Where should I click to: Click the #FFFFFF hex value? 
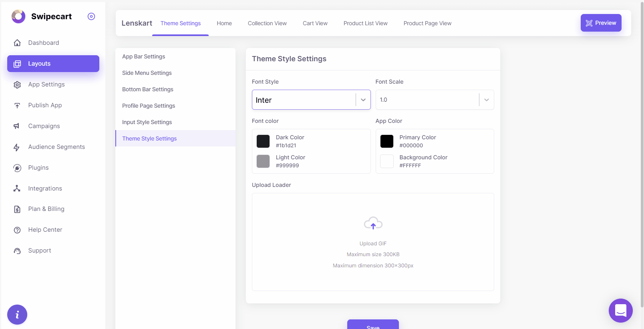(x=410, y=166)
